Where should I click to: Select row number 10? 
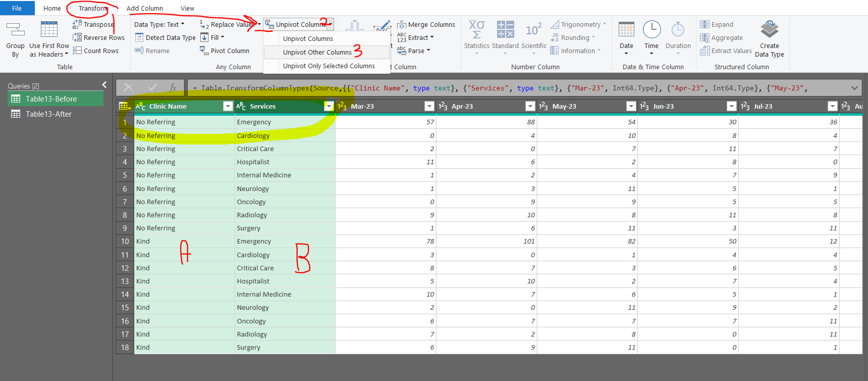[125, 241]
